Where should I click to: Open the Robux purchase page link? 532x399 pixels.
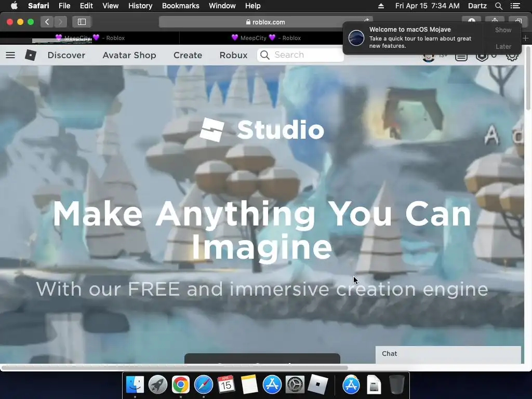pos(233,55)
